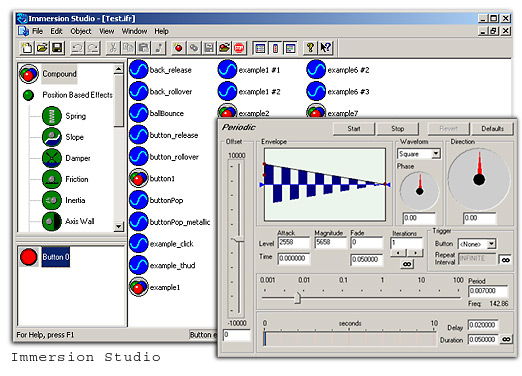Click the Attack Level input field
522x376 pixels.
(x=294, y=242)
